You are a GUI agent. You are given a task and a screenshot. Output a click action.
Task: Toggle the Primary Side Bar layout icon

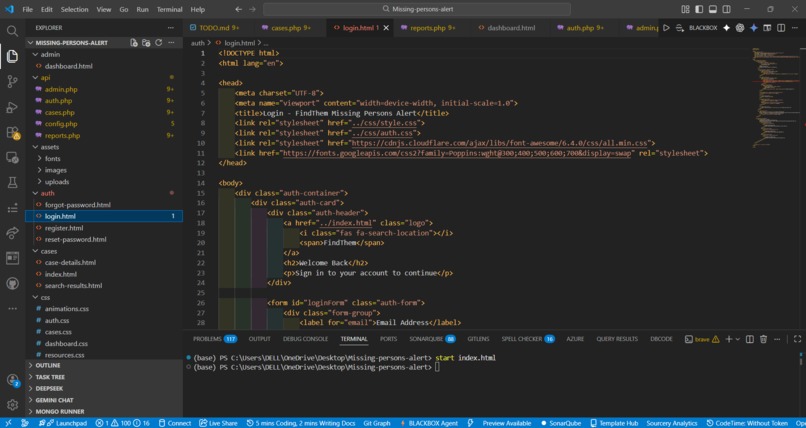(x=699, y=9)
